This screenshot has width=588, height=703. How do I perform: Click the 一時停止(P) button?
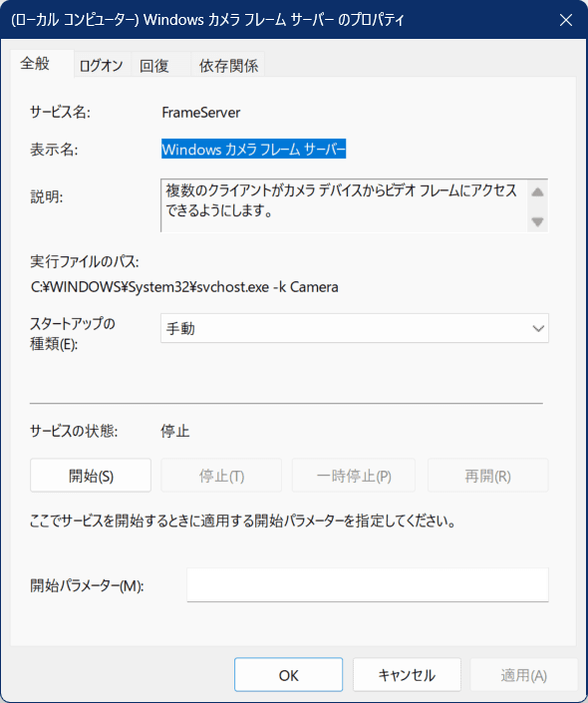pos(354,476)
